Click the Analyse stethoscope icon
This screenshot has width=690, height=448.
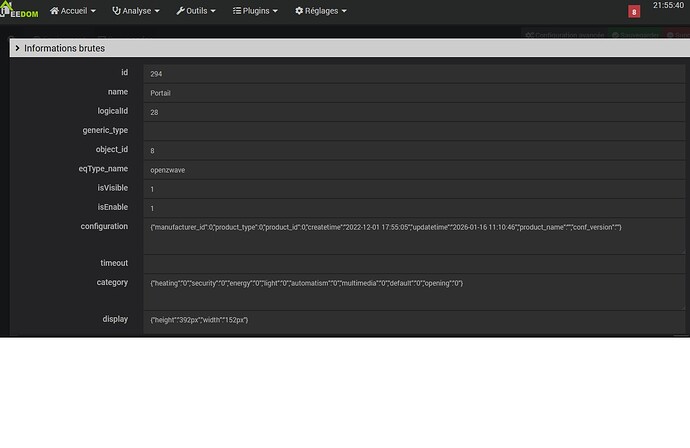click(116, 11)
